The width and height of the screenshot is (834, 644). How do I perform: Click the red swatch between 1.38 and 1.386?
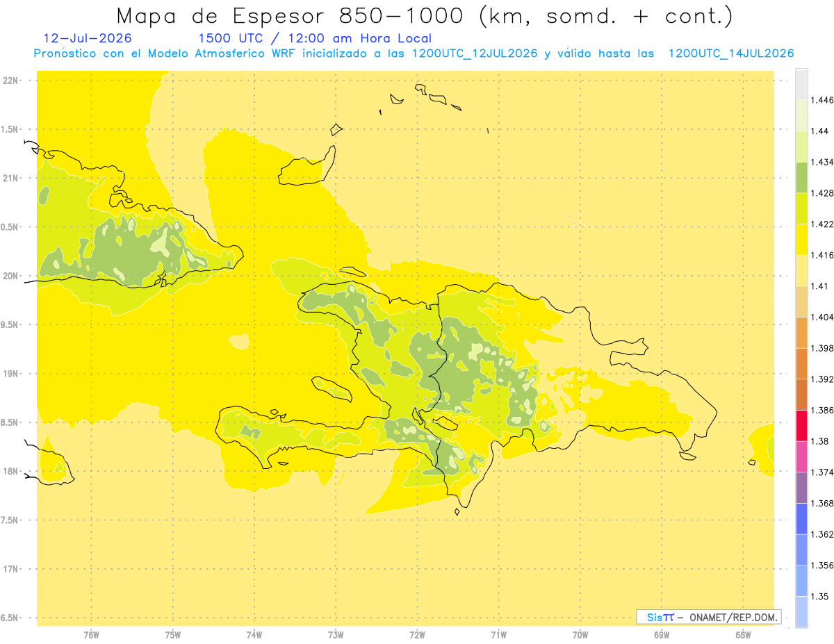801,426
